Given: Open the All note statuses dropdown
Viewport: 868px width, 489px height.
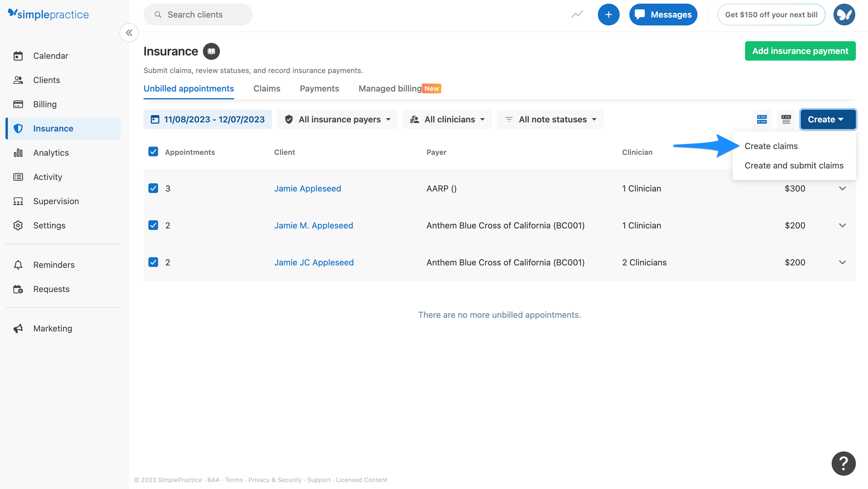Looking at the screenshot, I should point(550,119).
